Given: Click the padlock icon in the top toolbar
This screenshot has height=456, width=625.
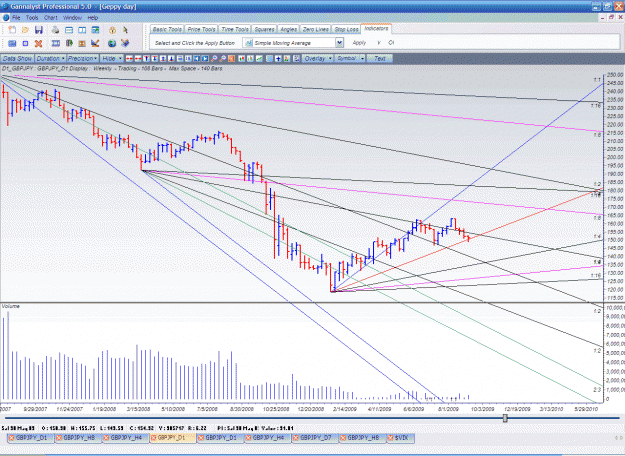Looking at the screenshot, I should [x=112, y=30].
